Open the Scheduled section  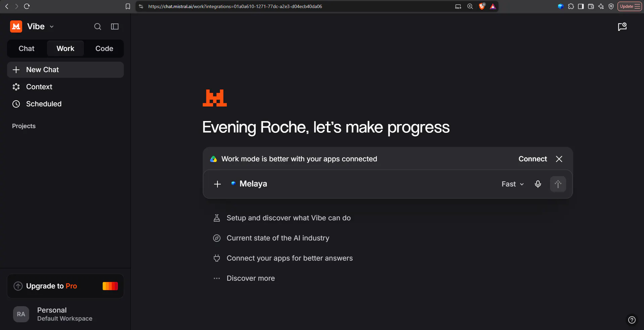[x=65, y=104]
